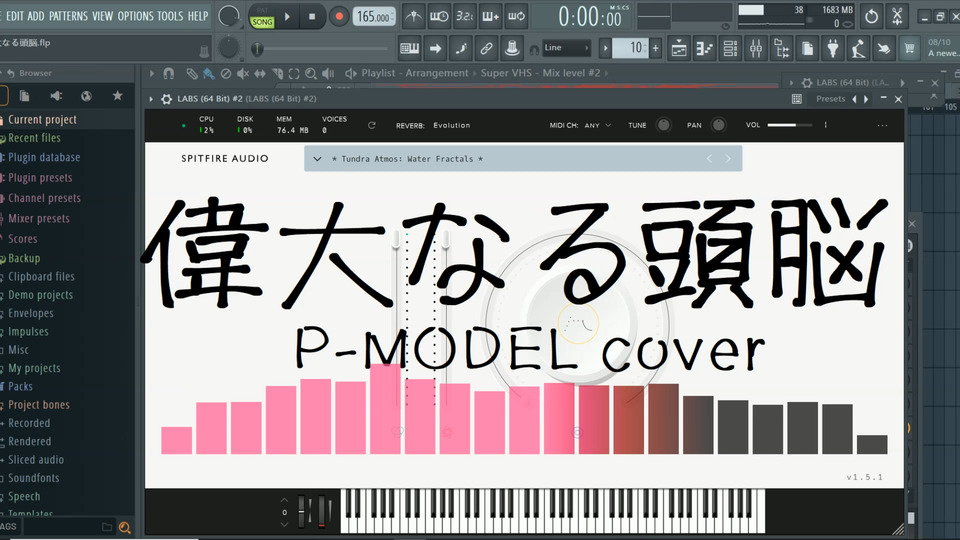Choose the Select marquee tool in Playlist
Screen dimensions: 960x540
coord(294,73)
